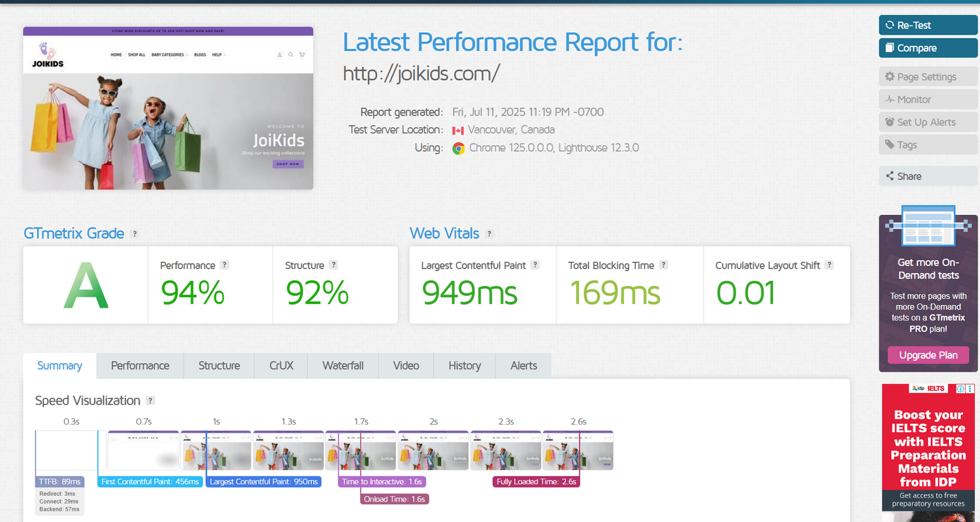Viewport: 980px width, 522px height.
Task: Click the 2.3s filmstrip frame
Action: pos(506,450)
